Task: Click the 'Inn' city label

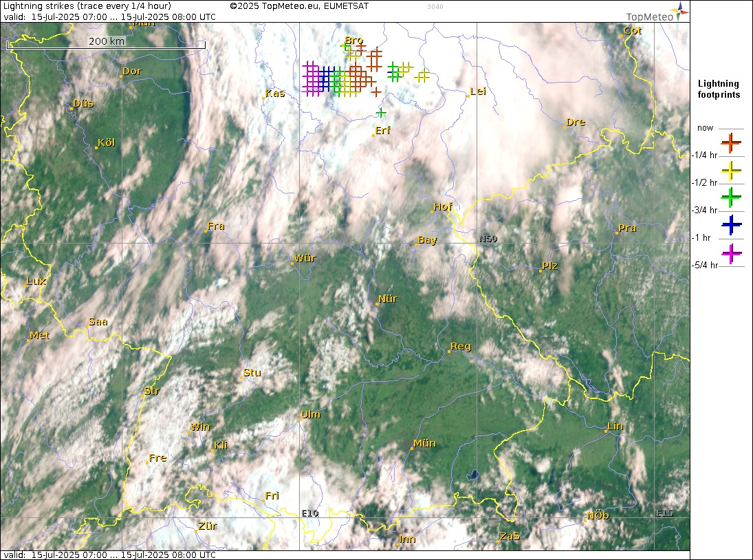Action: 407,539
